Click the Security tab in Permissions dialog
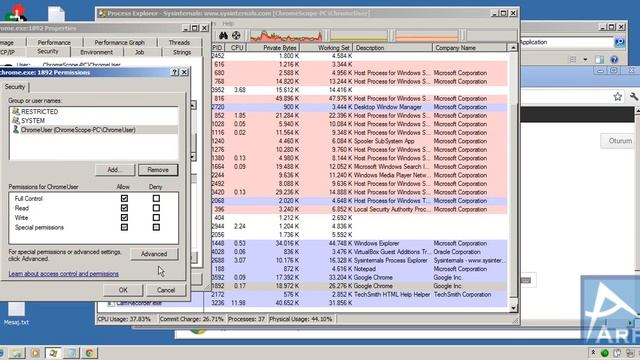 pos(15,87)
